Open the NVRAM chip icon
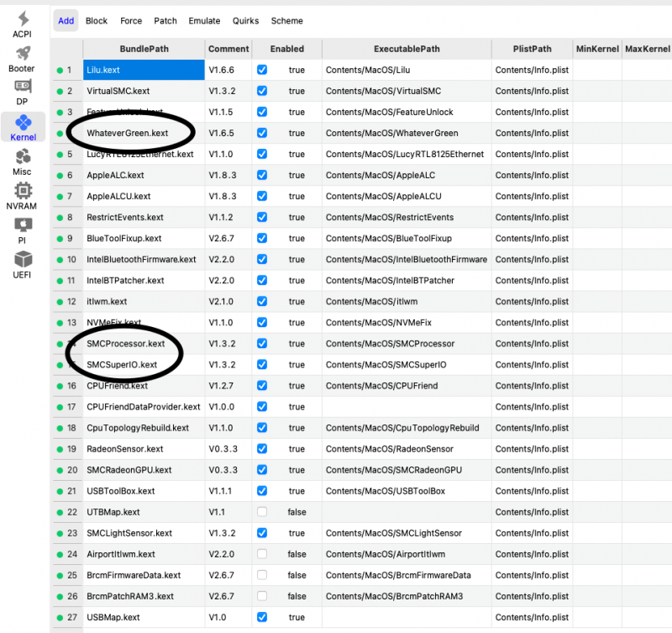 [x=23, y=191]
